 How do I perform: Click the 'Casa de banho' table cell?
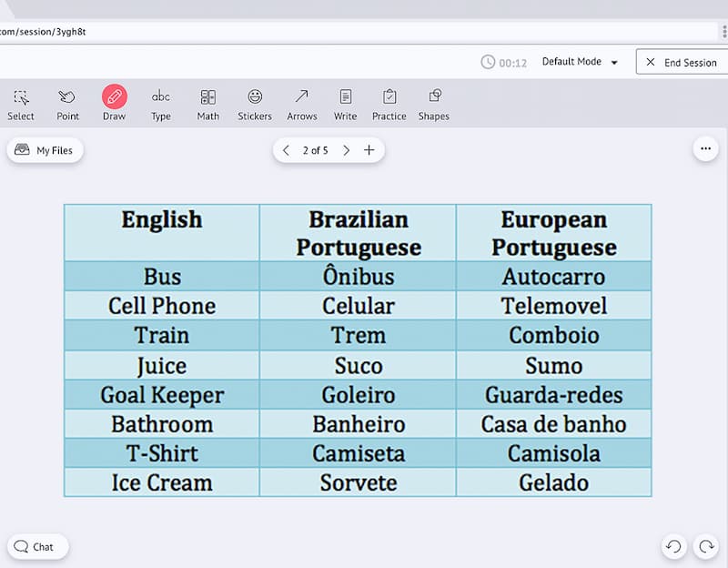tap(554, 424)
